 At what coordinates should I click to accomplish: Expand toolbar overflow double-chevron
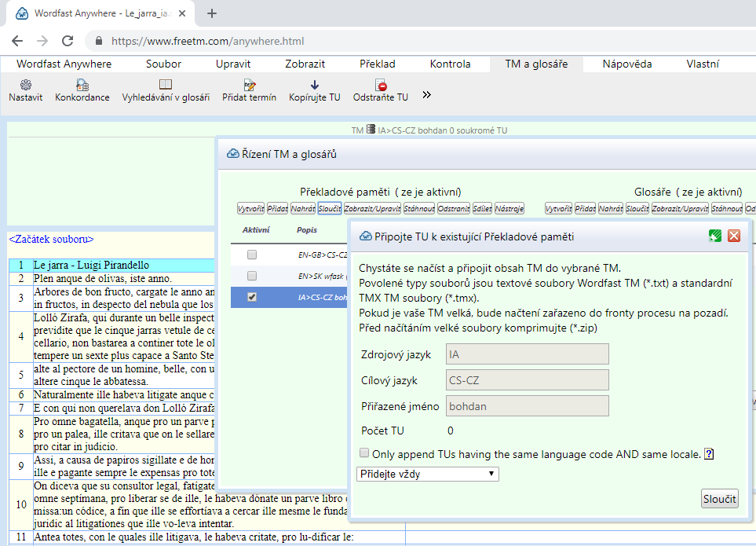[x=426, y=94]
